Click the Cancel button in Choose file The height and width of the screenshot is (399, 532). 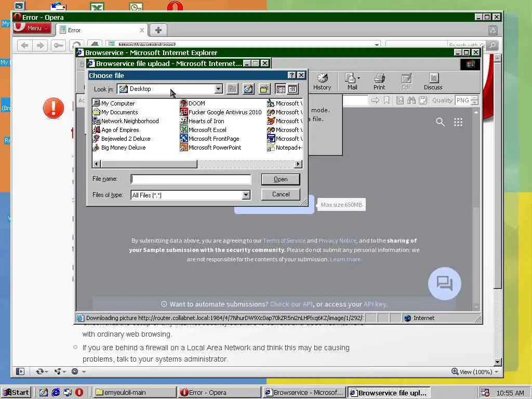pos(281,194)
